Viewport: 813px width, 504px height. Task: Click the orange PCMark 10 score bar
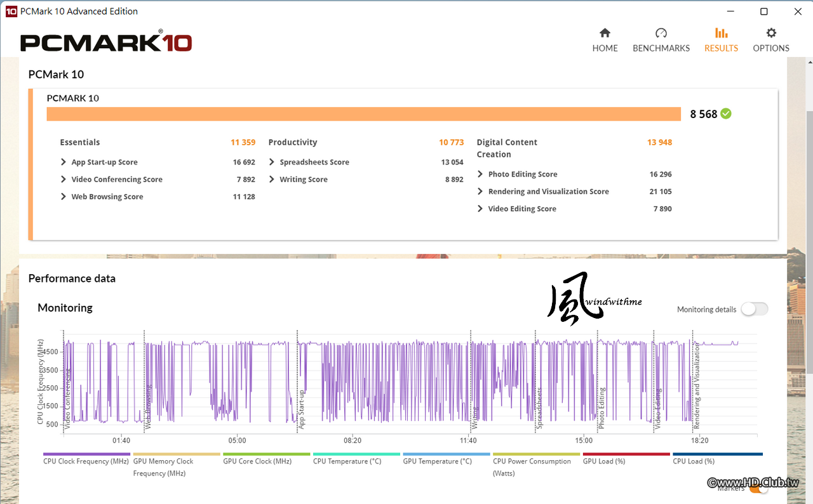[364, 114]
